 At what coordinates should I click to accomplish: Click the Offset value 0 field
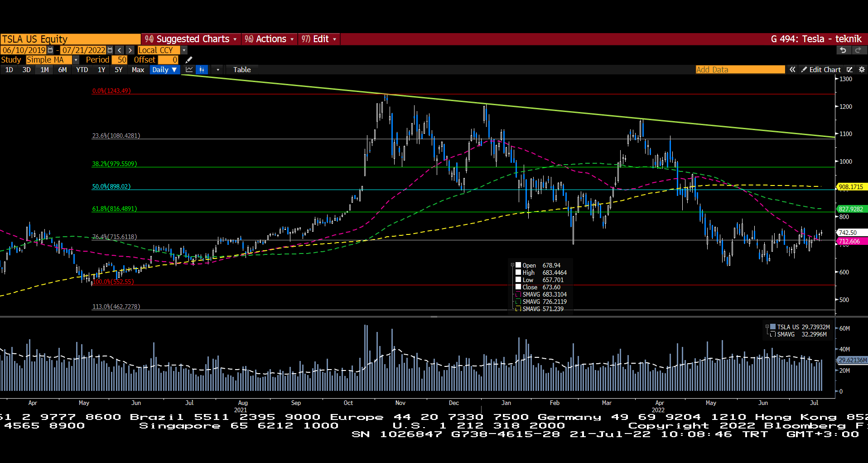click(168, 60)
